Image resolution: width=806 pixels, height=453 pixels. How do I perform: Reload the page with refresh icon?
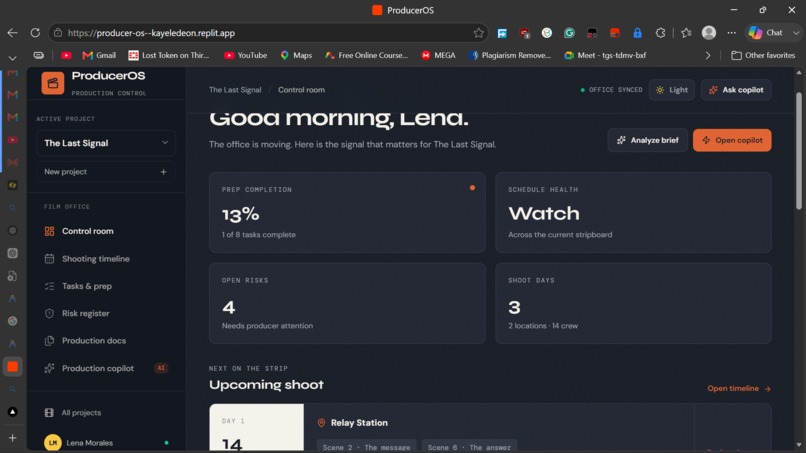pos(35,33)
